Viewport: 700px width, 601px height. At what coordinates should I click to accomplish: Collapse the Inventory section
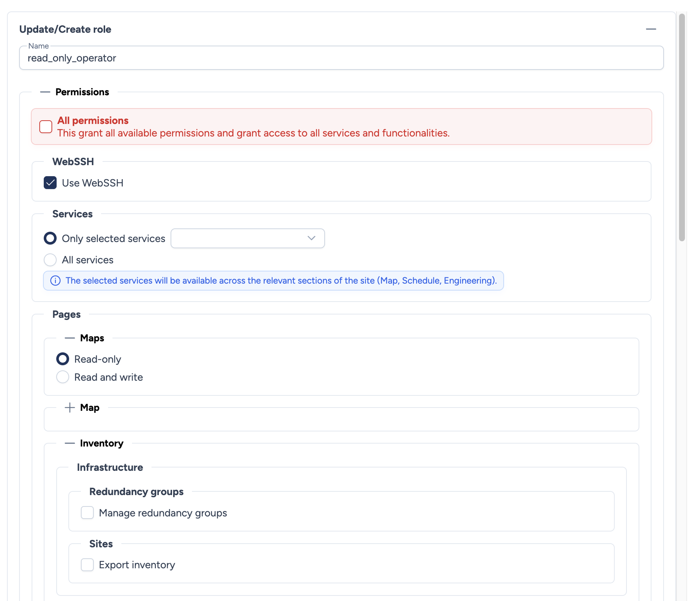69,443
